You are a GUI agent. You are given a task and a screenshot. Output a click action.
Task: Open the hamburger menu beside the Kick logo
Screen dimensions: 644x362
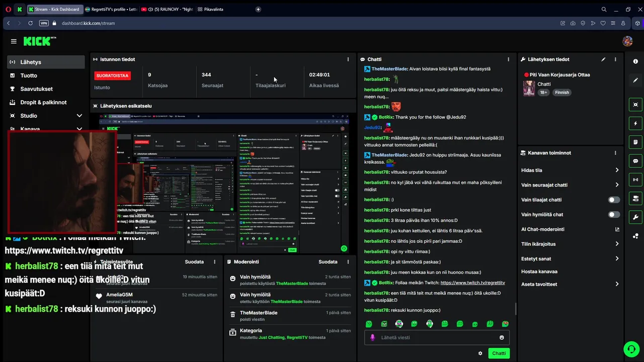[14, 41]
